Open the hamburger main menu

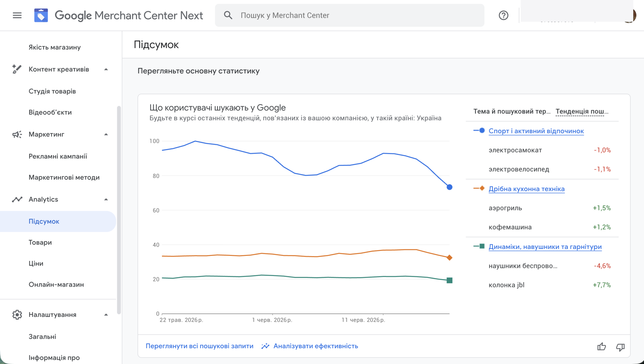click(17, 15)
